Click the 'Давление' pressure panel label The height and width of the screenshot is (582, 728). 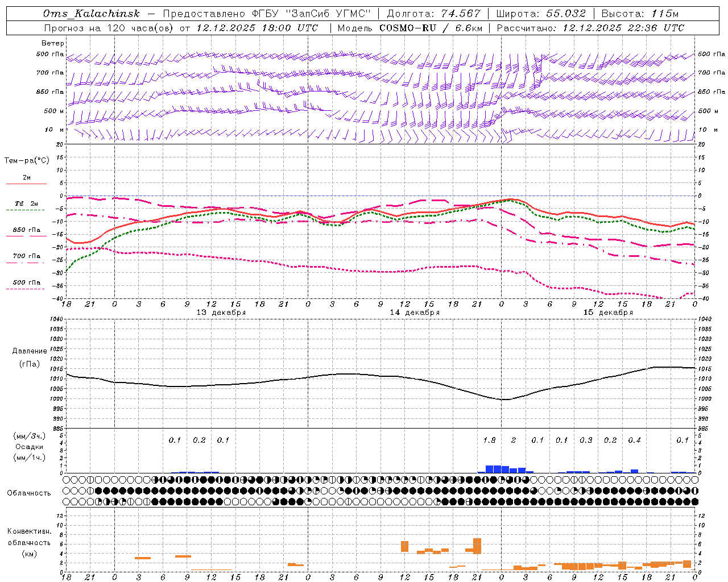(x=30, y=351)
